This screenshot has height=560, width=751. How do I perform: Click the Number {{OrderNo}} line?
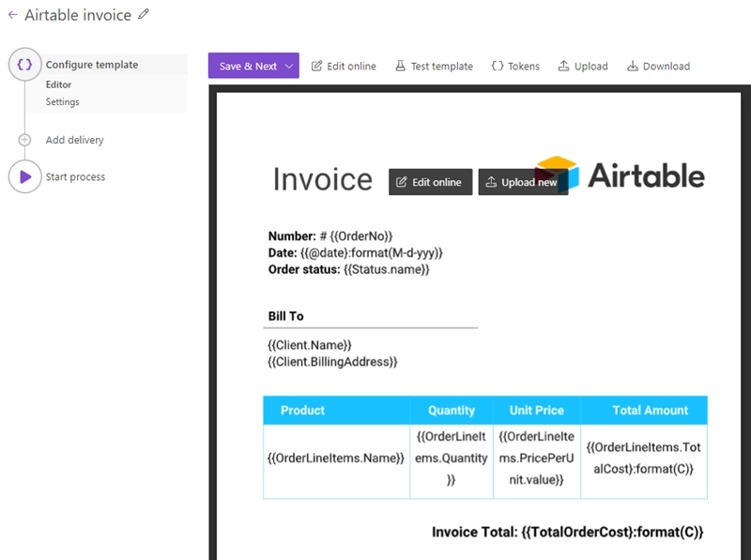click(330, 236)
